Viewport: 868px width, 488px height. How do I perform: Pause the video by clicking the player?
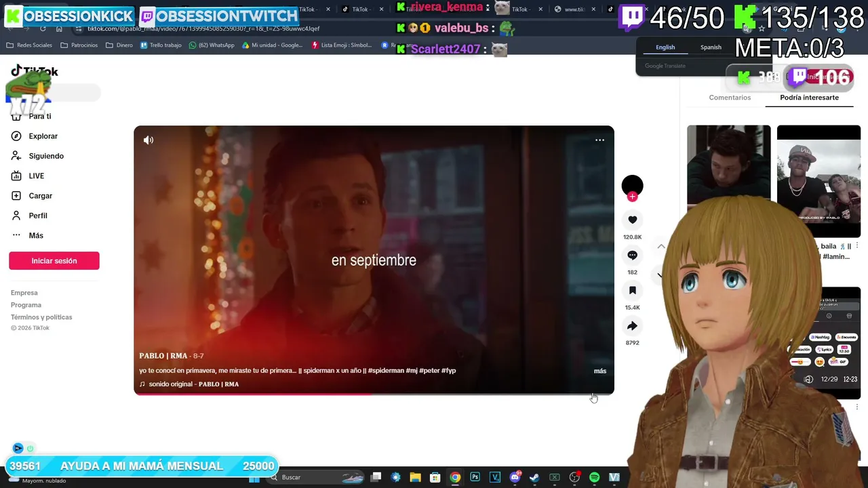click(374, 260)
